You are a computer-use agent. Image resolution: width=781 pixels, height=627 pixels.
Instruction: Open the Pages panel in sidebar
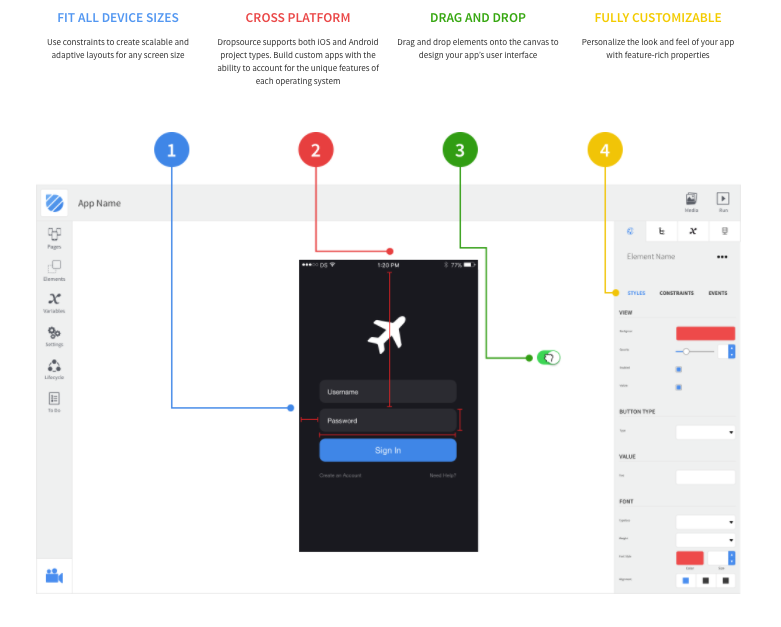coord(54,236)
